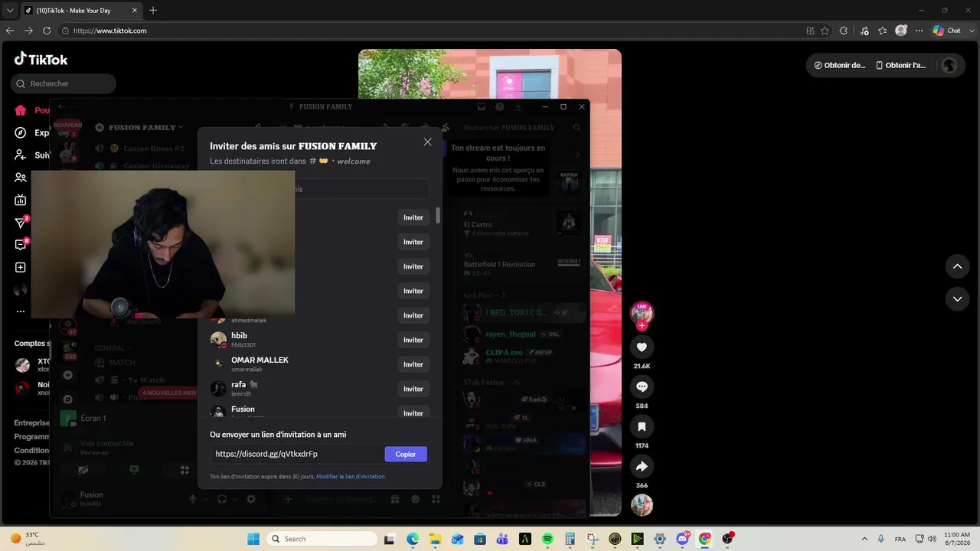Viewport: 980px width, 551px height.
Task: Share the TikTok video
Action: pos(642,466)
